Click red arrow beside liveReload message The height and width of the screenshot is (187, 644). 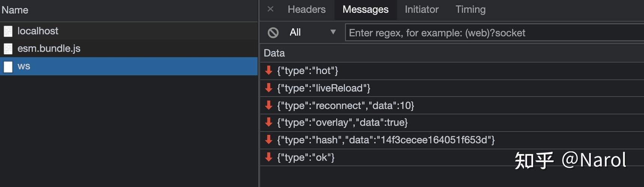tap(268, 88)
